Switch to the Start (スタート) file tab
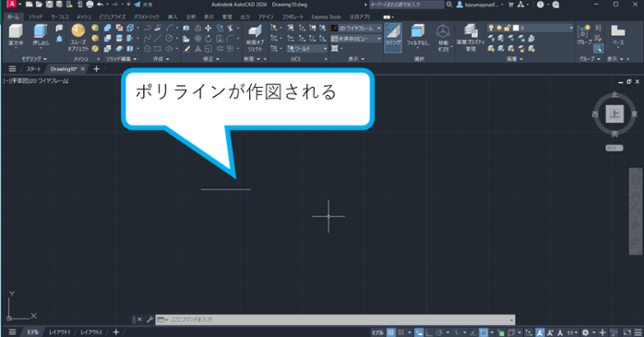 click(x=33, y=69)
